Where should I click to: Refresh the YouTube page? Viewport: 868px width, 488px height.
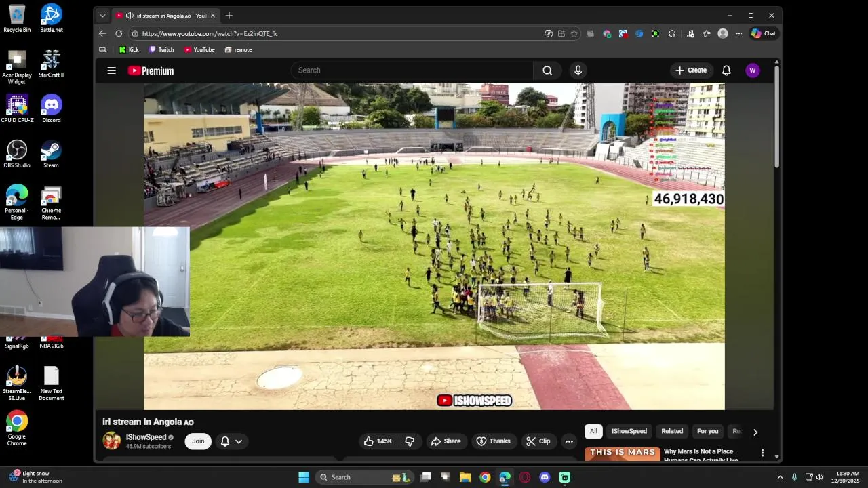(119, 33)
